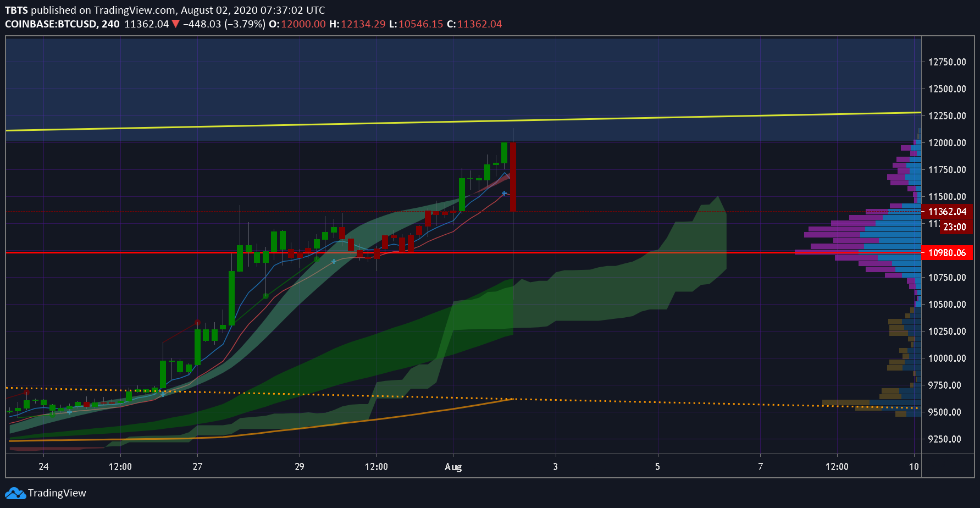Click the opening price value O:12000.00

tap(297, 24)
